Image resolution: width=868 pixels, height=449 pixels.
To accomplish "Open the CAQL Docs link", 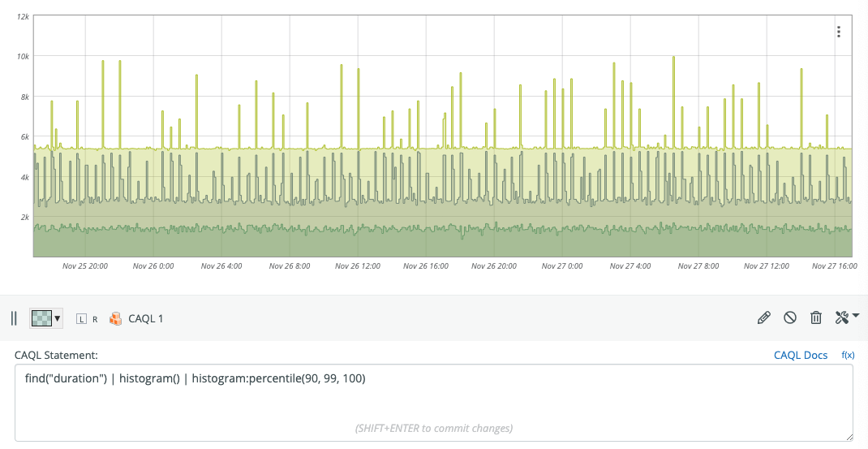I will click(x=801, y=356).
